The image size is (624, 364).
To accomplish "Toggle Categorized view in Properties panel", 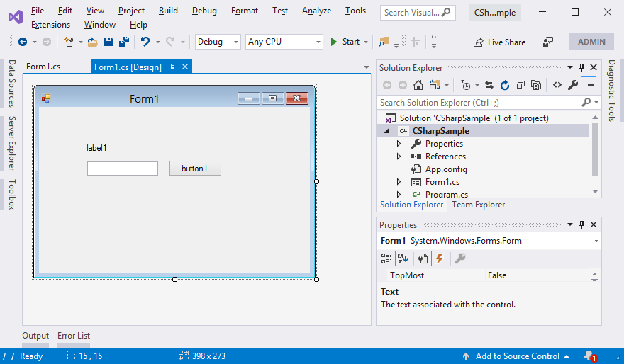I will (386, 258).
